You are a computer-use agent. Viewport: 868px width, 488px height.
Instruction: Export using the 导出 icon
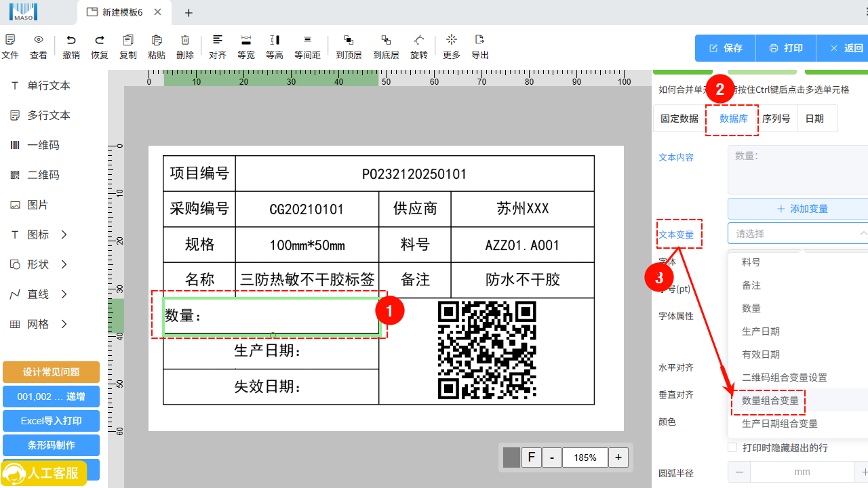pos(480,40)
